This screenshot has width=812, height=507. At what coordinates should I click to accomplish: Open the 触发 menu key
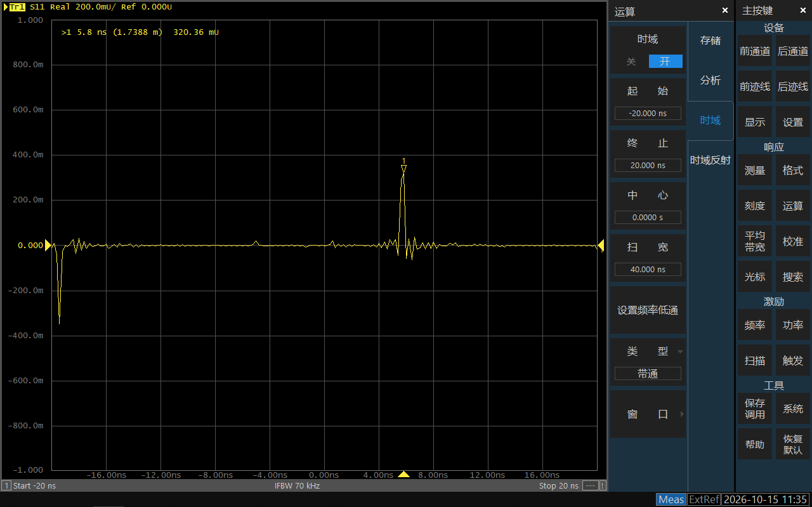[793, 361]
